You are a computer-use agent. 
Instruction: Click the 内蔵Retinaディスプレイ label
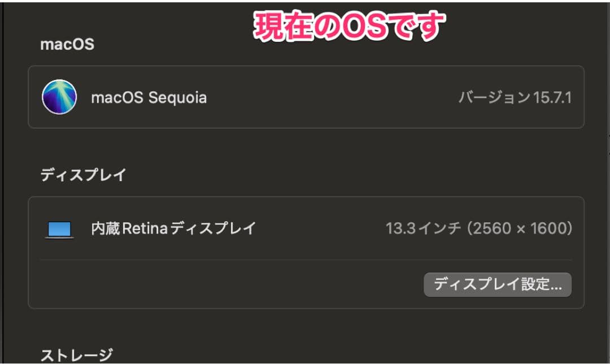[173, 229]
